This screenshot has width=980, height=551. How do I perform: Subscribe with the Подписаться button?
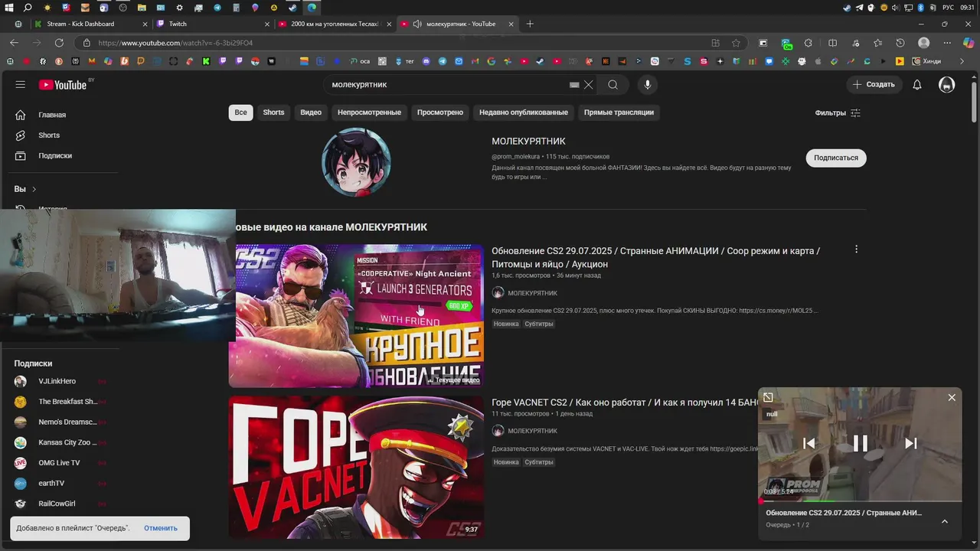835,158
